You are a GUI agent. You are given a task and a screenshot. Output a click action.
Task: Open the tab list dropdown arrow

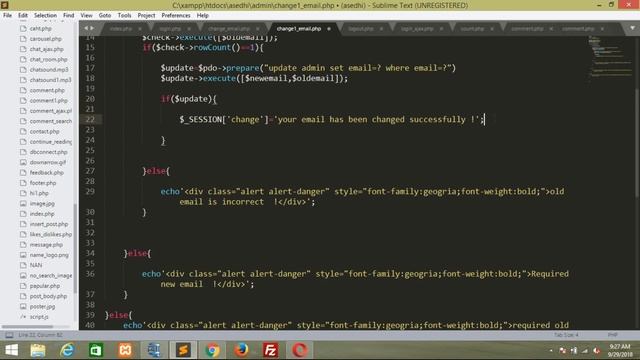[632, 28]
